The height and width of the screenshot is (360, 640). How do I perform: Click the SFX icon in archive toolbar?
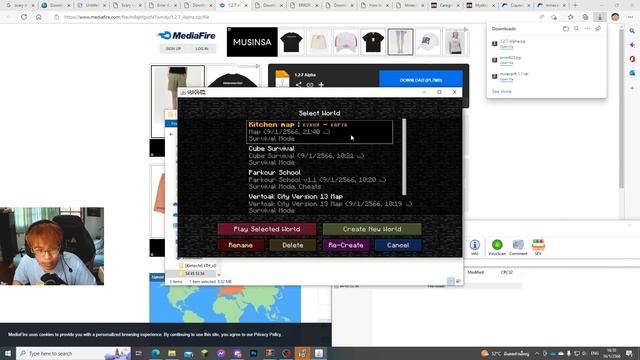pyautogui.click(x=538, y=247)
